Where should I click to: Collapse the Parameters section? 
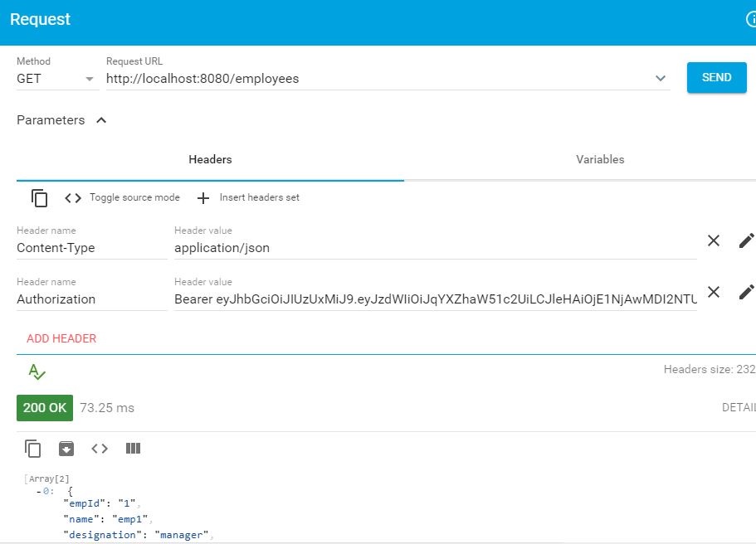click(x=61, y=120)
